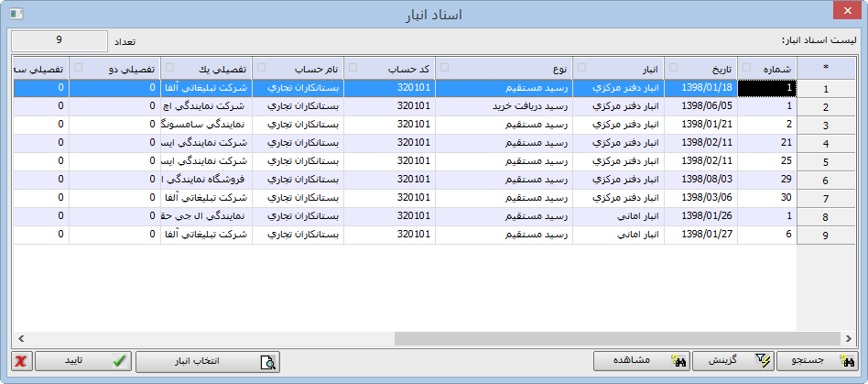Select row header number 5

pyautogui.click(x=827, y=162)
